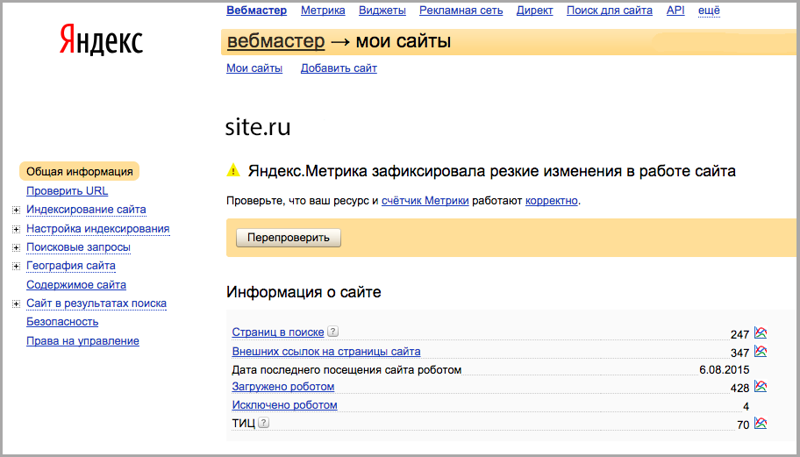Click the value 4 for Исключено роботом
The width and height of the screenshot is (800, 457).
(x=746, y=407)
